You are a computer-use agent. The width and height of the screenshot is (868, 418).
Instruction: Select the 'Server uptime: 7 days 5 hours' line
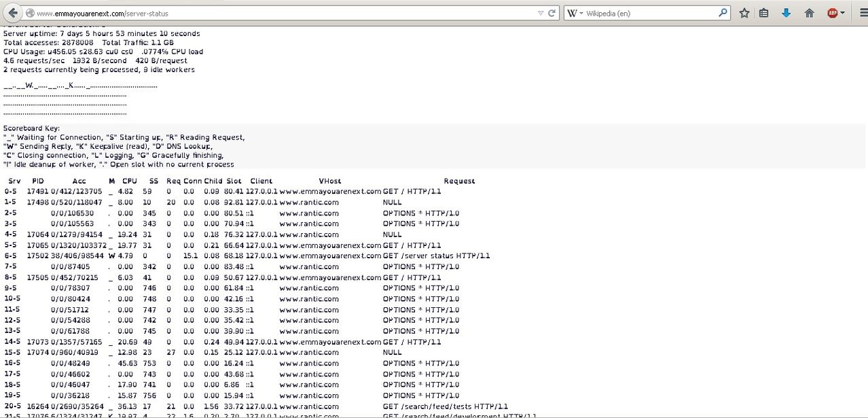(102, 33)
